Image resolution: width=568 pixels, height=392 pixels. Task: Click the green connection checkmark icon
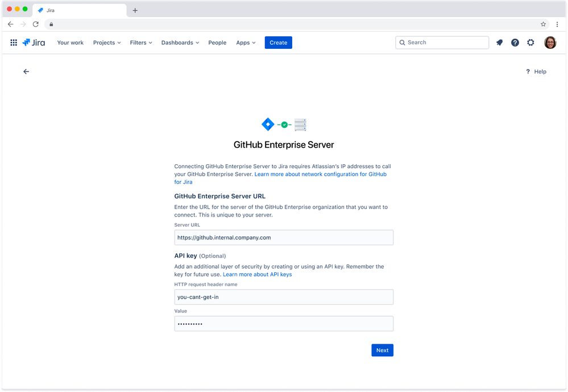tap(284, 125)
